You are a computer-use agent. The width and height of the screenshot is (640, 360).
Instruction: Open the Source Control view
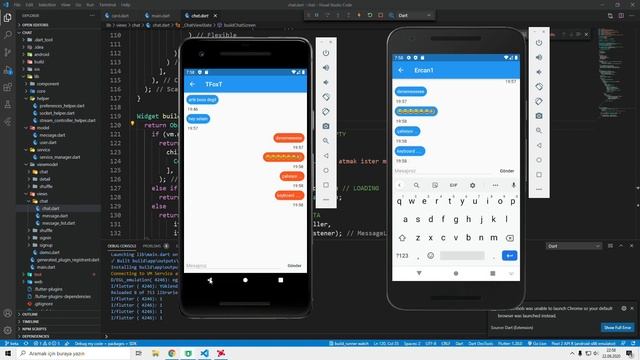tap(7, 52)
